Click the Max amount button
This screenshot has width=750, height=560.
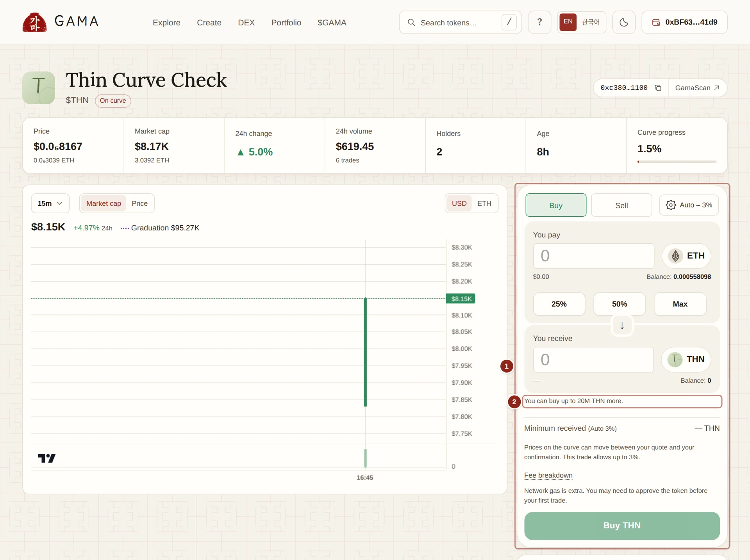(680, 304)
